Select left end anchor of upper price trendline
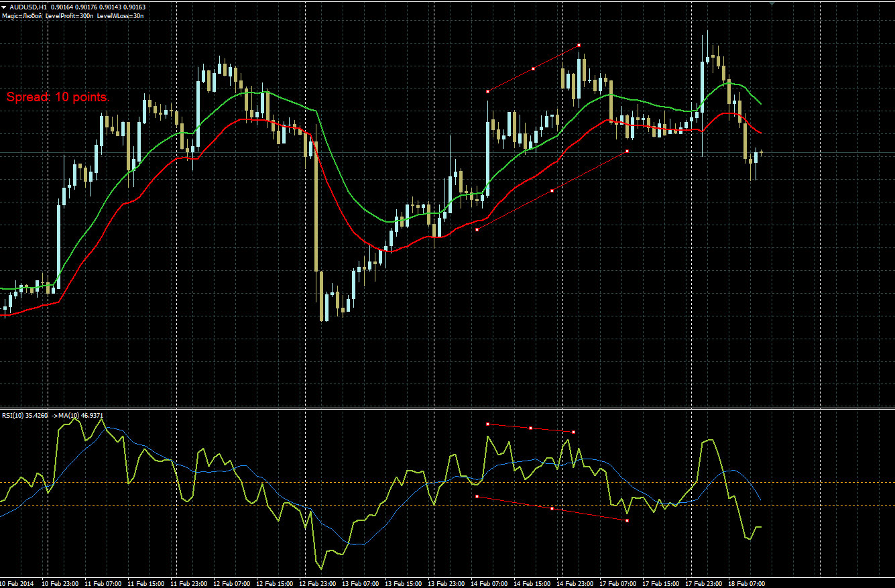The image size is (895, 588). (x=487, y=91)
